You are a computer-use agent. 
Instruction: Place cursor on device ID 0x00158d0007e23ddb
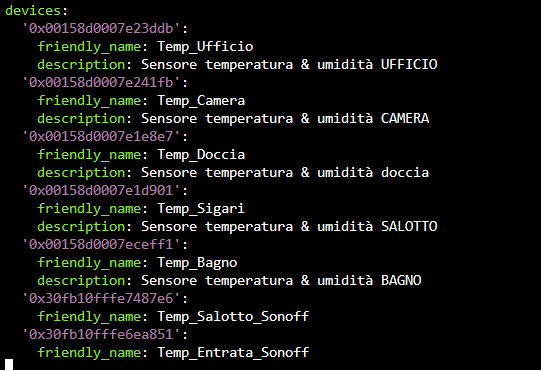(105, 28)
